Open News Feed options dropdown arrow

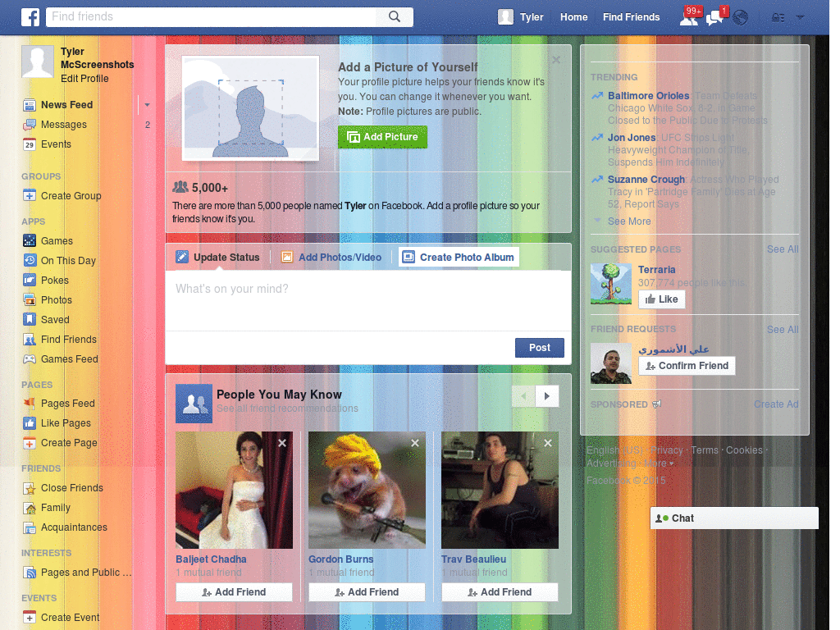[147, 105]
